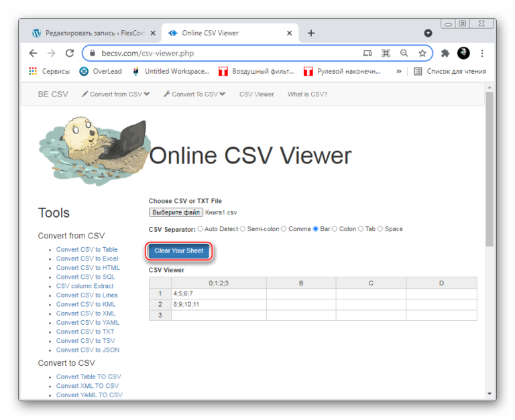Bookmark this page with the star icon
The image size is (515, 420).
(x=422, y=53)
